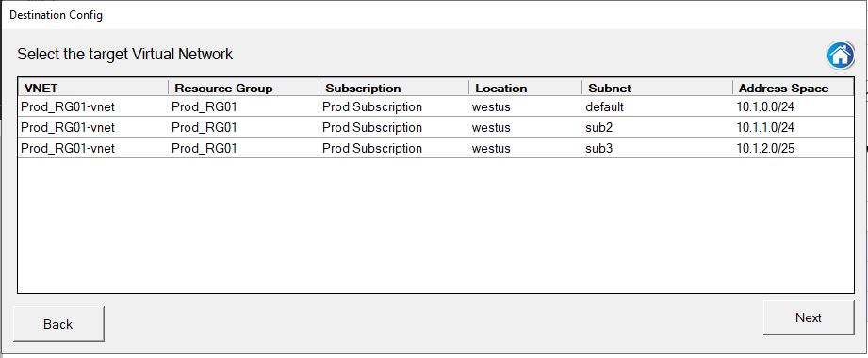Click address space 10.1.2.0/25 cell

tap(765, 148)
